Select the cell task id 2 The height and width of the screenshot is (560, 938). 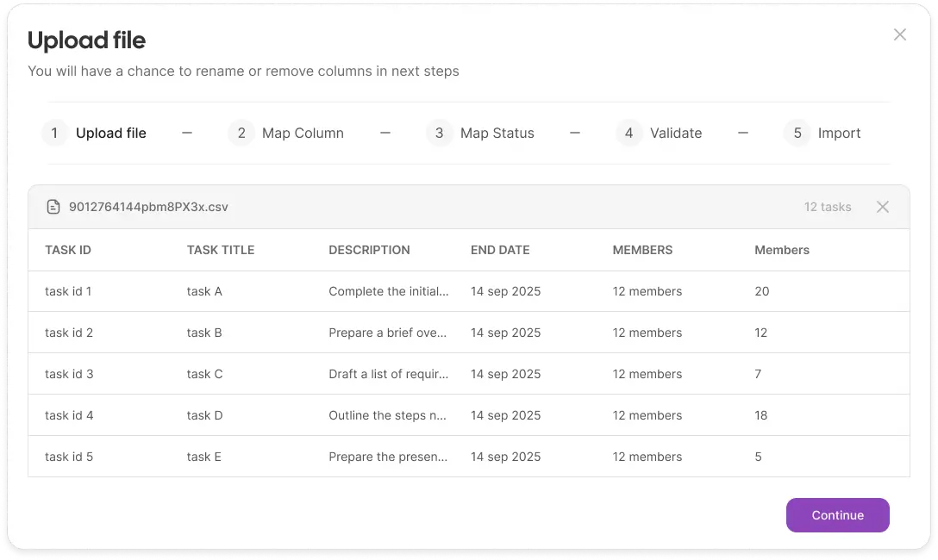point(69,333)
